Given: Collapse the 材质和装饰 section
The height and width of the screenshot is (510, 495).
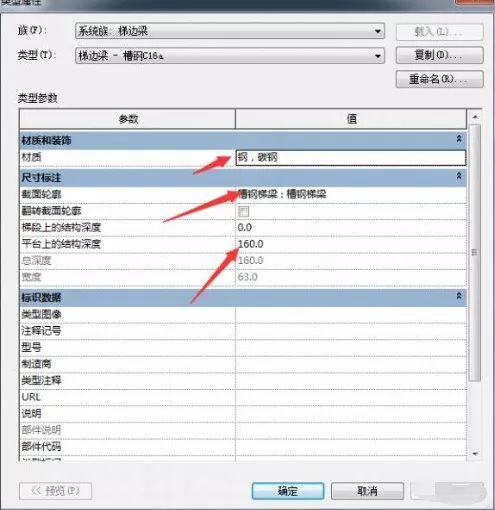Looking at the screenshot, I should (x=459, y=139).
